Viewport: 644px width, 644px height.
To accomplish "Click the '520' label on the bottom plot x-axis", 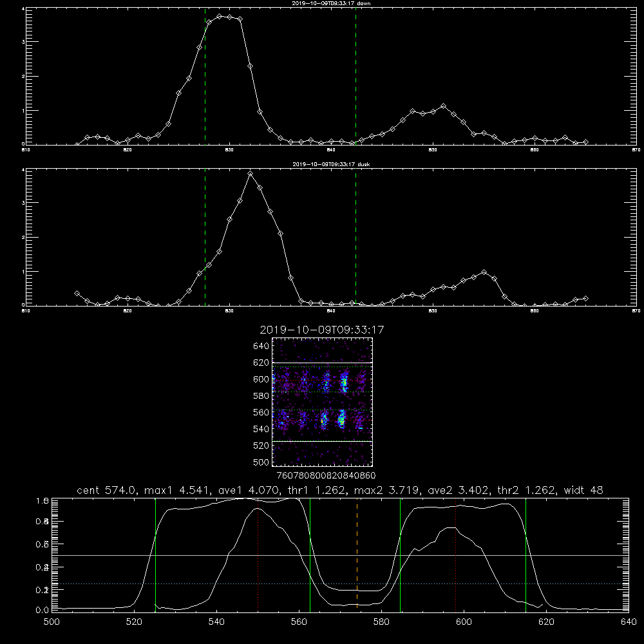I will pos(134,622).
